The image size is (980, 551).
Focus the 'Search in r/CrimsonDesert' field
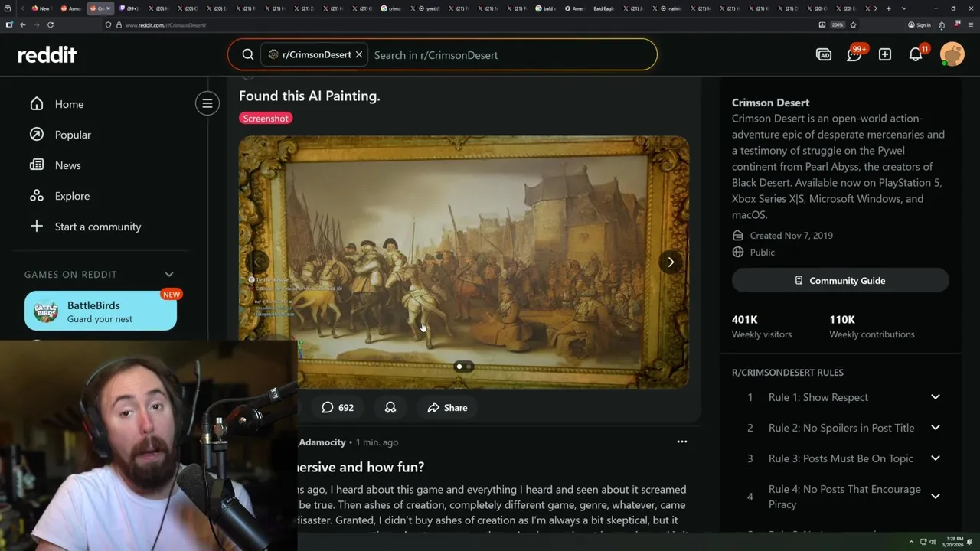tap(509, 55)
